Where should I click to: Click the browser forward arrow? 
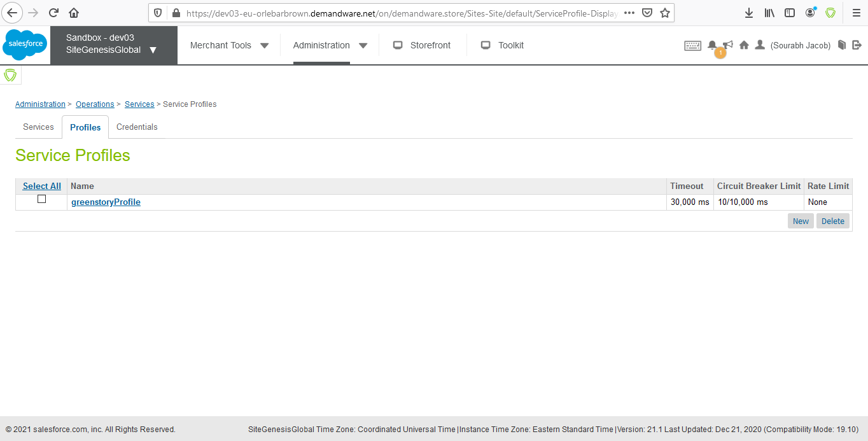pyautogui.click(x=34, y=13)
